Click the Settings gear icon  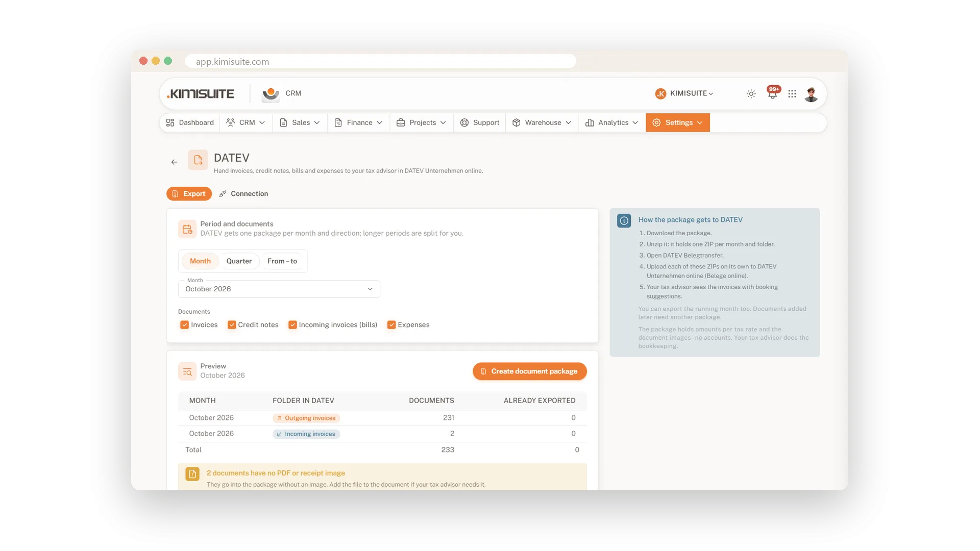(656, 123)
